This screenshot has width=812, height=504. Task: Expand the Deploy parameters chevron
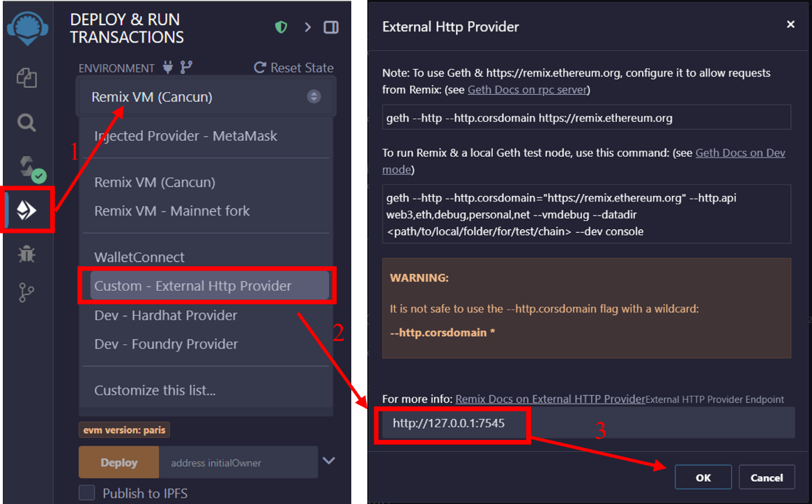click(329, 461)
